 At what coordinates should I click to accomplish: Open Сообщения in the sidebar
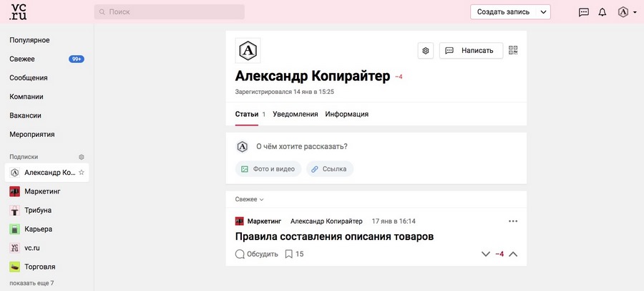pyautogui.click(x=29, y=78)
